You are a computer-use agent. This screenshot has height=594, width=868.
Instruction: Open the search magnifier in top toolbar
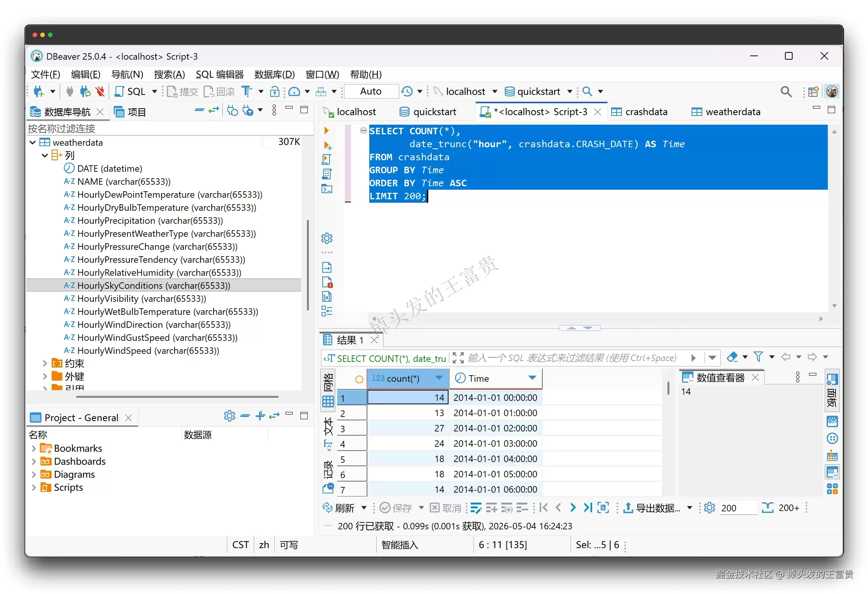pos(786,91)
